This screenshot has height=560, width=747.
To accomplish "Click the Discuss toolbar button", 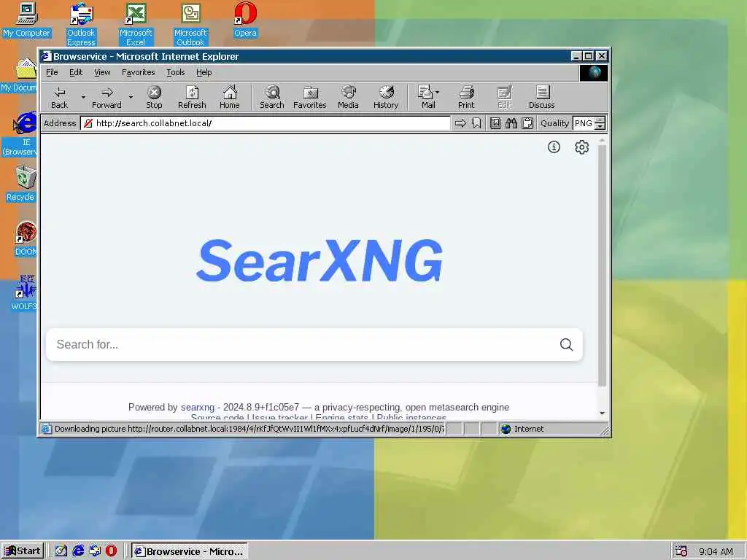I will pos(542,97).
